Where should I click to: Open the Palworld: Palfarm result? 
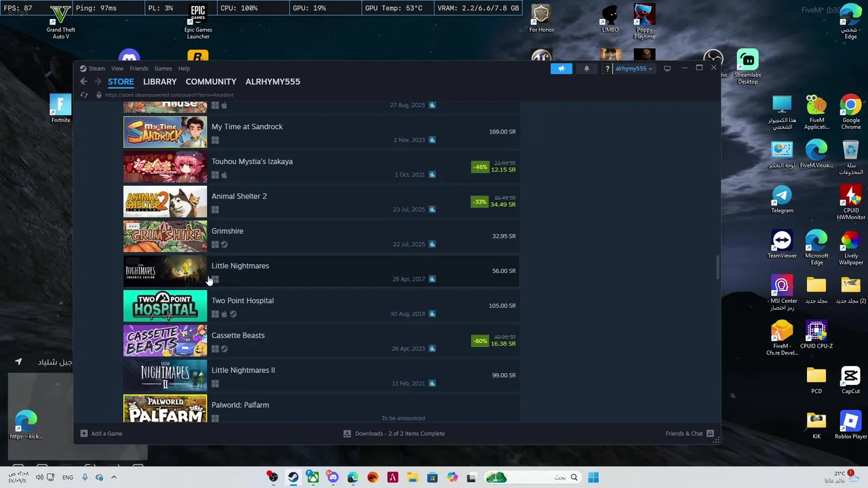tap(321, 409)
